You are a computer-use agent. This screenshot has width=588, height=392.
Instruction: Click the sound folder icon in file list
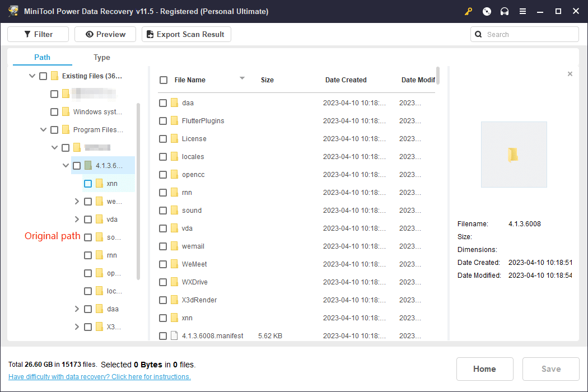174,211
